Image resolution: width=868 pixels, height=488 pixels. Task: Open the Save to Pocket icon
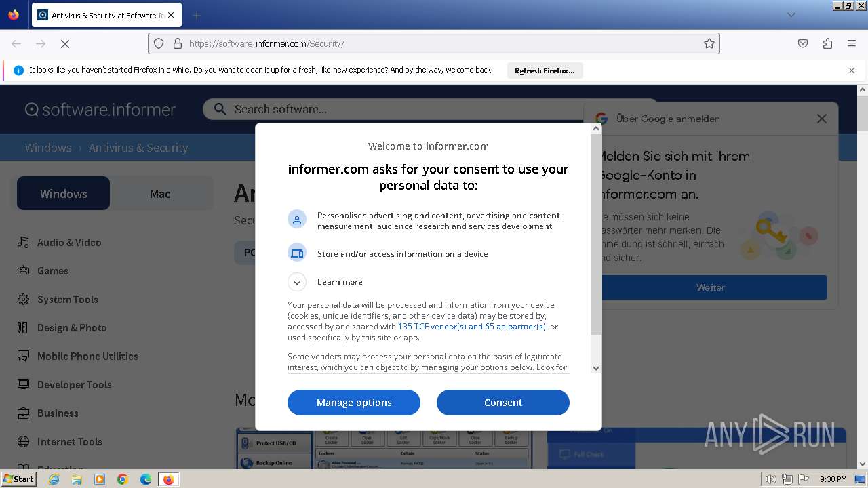point(803,43)
